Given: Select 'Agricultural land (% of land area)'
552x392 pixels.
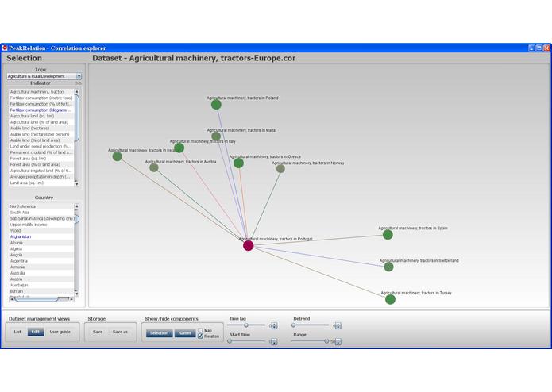Looking at the screenshot, I should 41,122.
